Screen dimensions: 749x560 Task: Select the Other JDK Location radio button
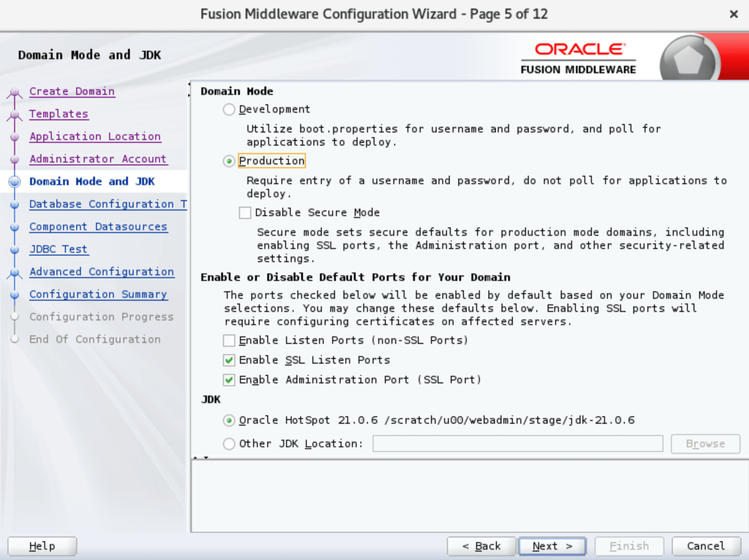point(229,444)
